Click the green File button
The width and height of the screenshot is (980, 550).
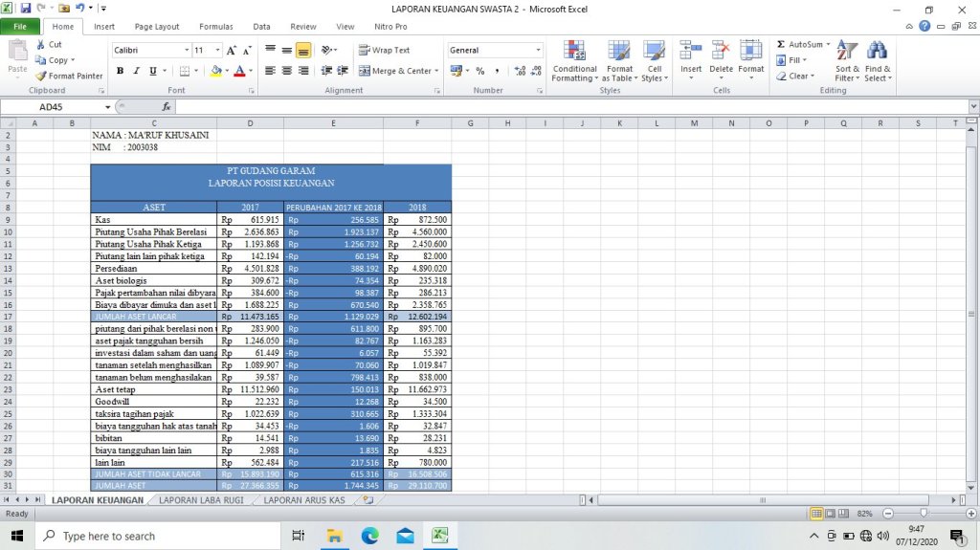[20, 27]
